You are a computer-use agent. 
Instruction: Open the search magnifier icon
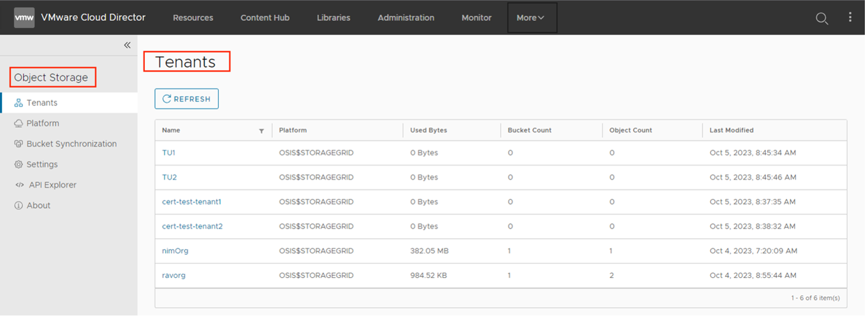point(822,18)
